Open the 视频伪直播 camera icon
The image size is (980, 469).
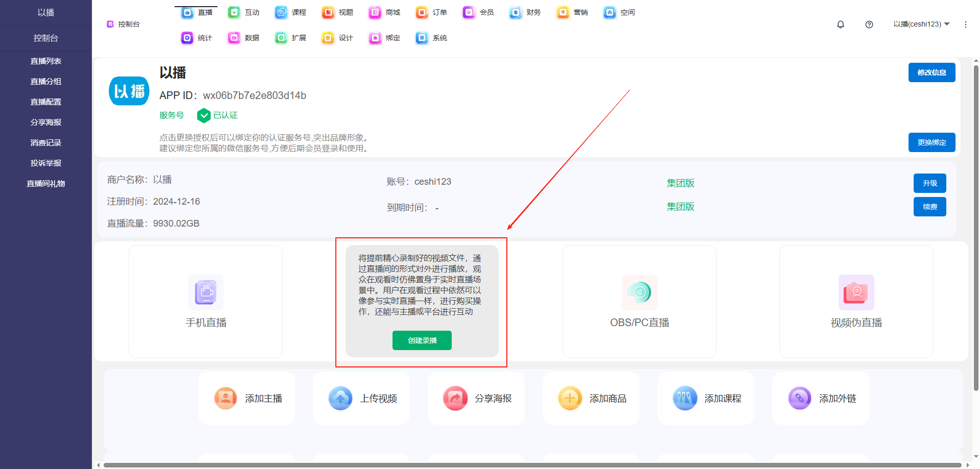coord(856,292)
